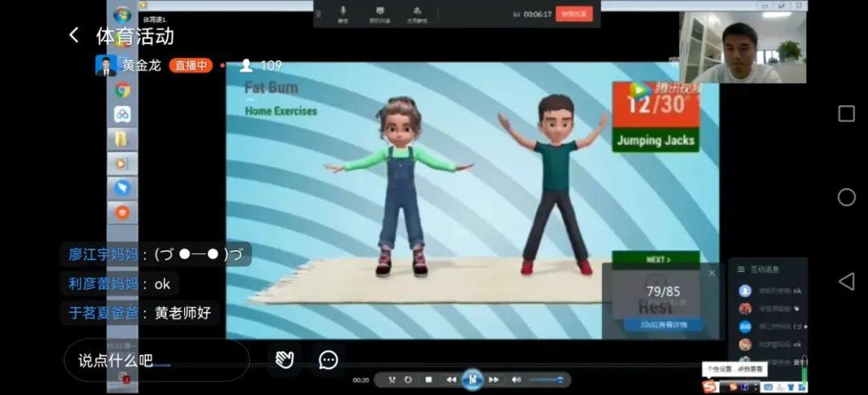This screenshot has height=395, width=868.
Task: Click rewind in the media player
Action: pyautogui.click(x=452, y=380)
